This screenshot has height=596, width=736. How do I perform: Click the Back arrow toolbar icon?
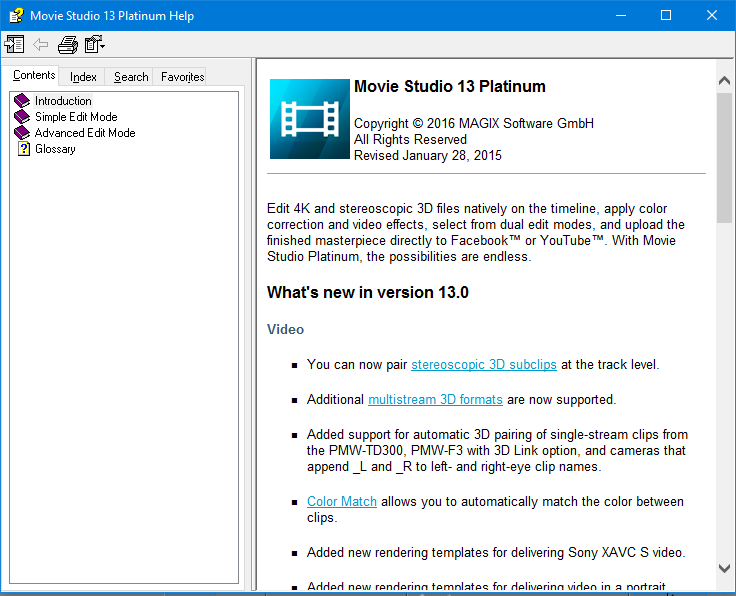point(41,45)
